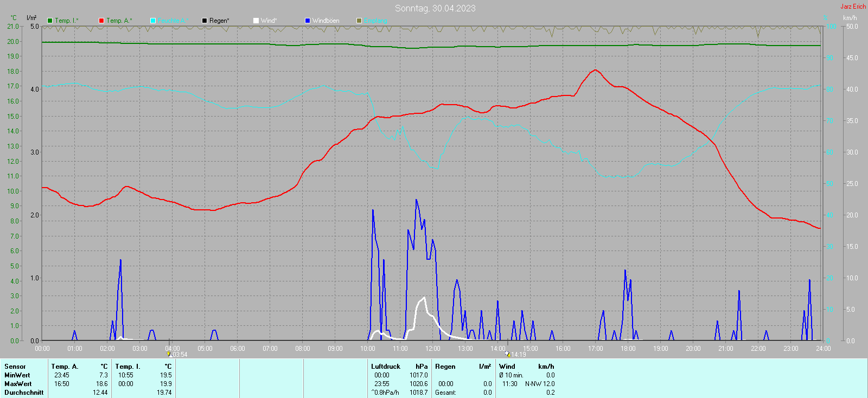Select the Luftdruck column header
868x398 pixels.
pos(386,367)
